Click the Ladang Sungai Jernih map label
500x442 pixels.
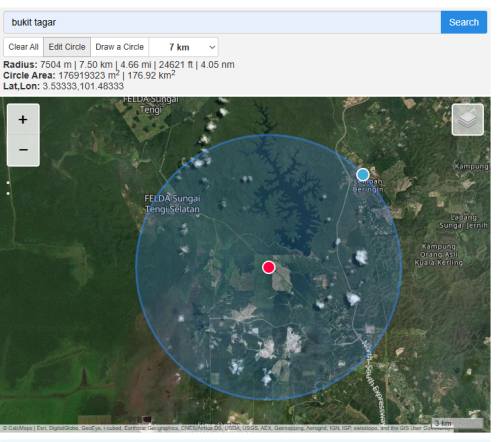tap(463, 222)
